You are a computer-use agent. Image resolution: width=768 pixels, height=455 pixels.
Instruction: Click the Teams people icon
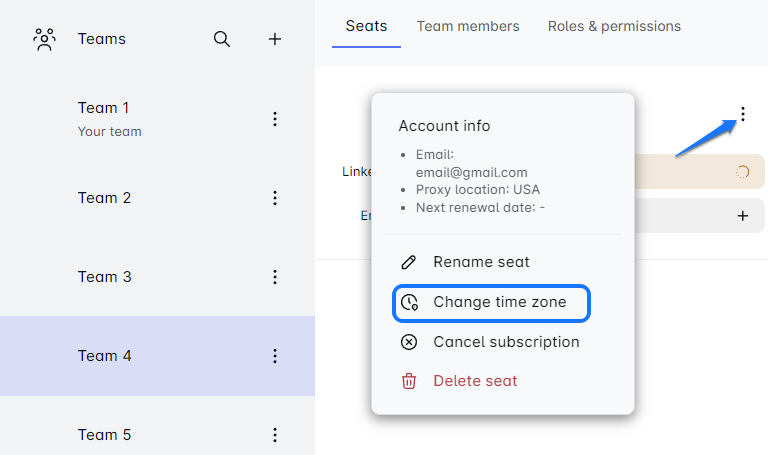[44, 39]
